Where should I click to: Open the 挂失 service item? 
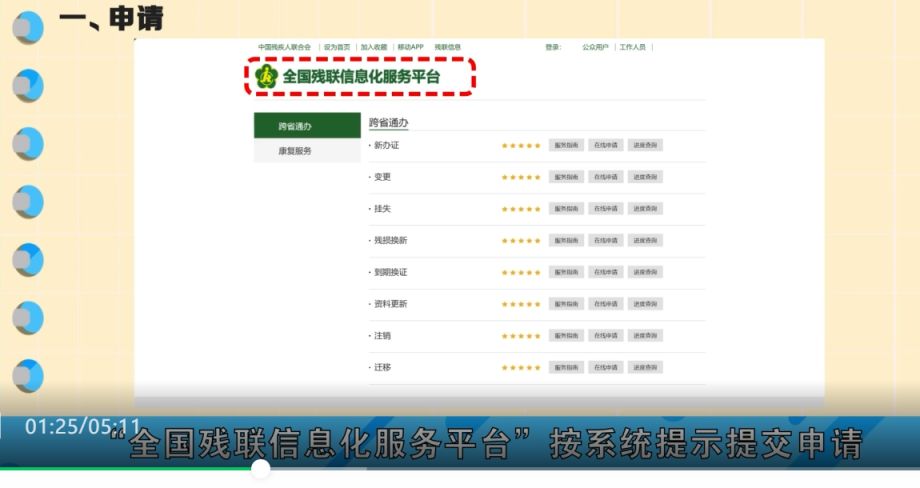[383, 208]
